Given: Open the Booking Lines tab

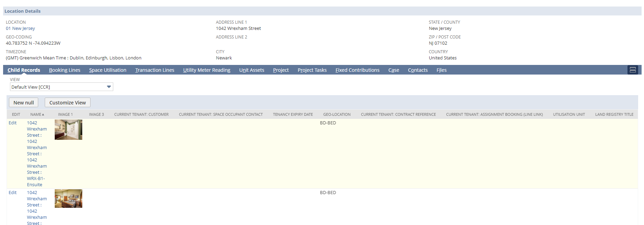Looking at the screenshot, I should (65, 70).
